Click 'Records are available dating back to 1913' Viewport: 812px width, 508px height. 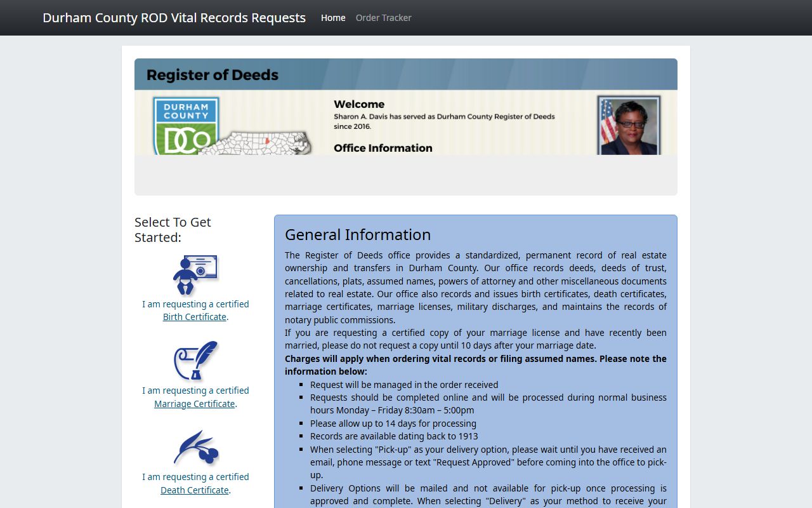click(x=394, y=436)
